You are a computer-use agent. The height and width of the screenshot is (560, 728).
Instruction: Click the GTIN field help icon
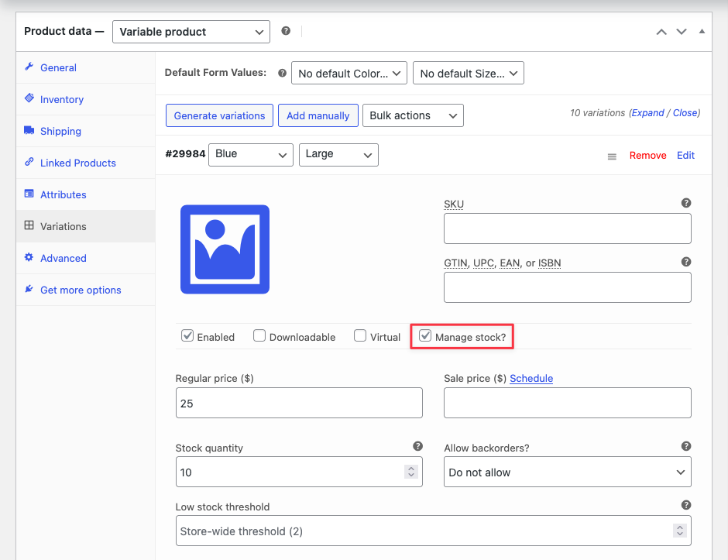(x=685, y=262)
